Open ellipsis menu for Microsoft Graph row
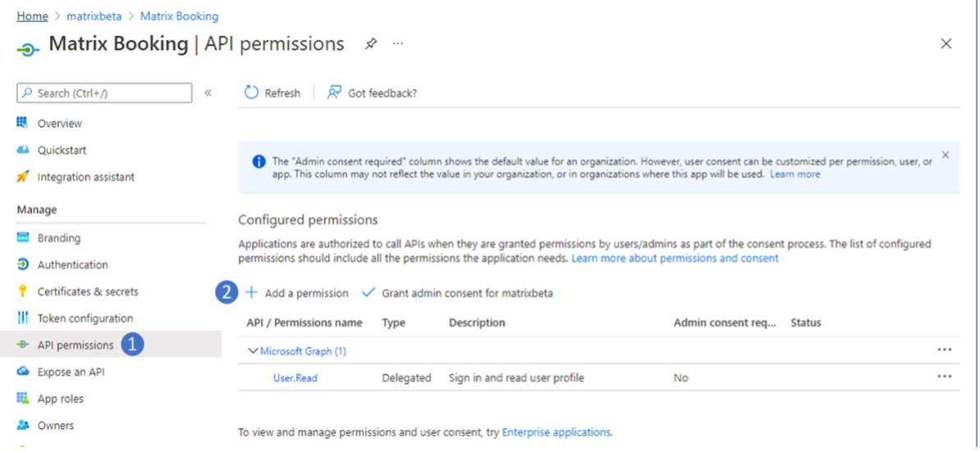 (x=945, y=350)
